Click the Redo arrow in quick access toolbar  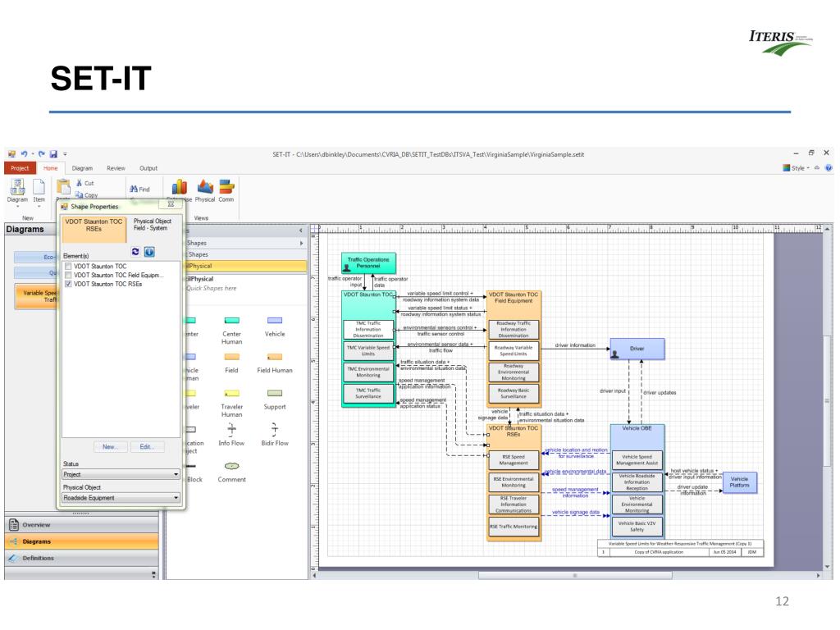41,153
